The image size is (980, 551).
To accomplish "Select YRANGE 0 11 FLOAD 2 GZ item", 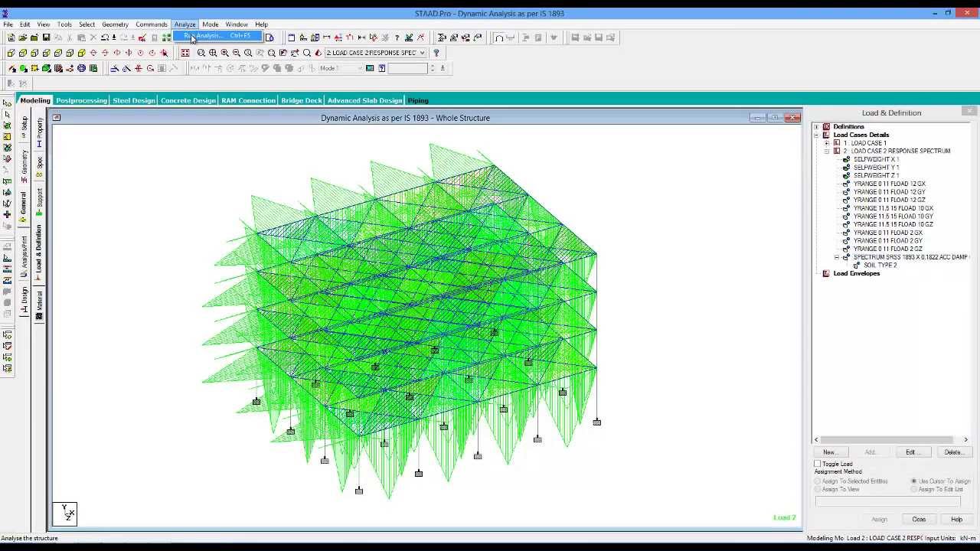I will [890, 249].
